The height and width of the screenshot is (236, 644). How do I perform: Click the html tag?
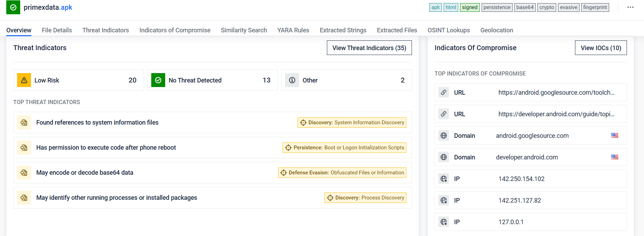451,7
